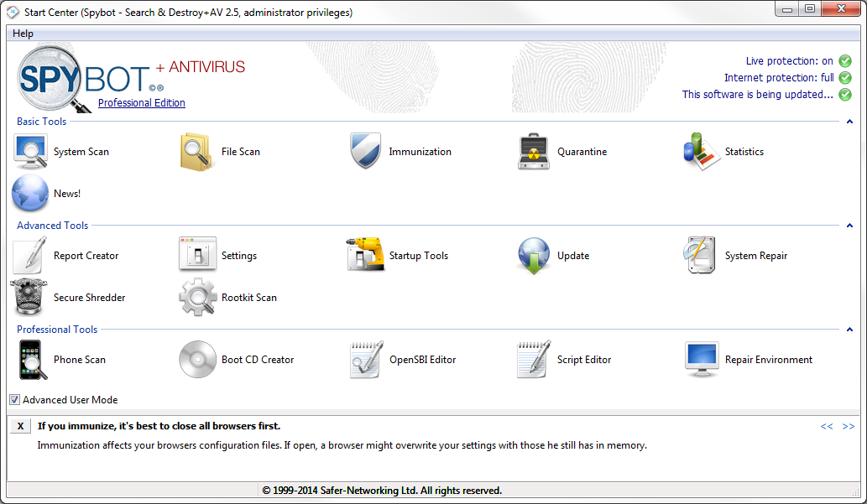Minimize the Start Center window
This screenshot has height=504, width=867.
(x=787, y=9)
